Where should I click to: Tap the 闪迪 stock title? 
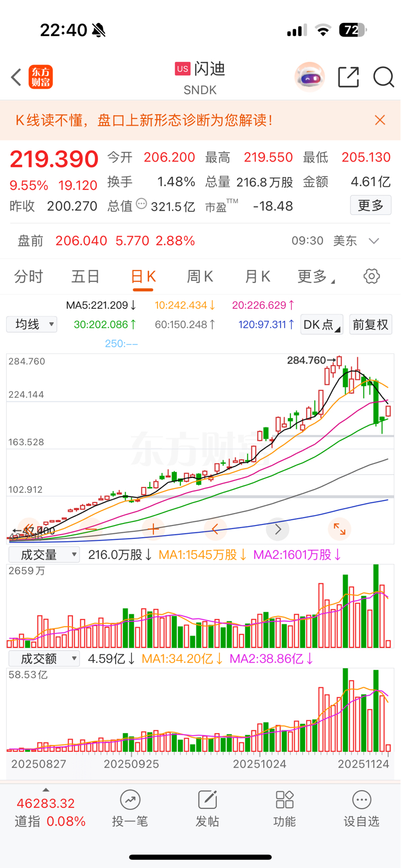[x=210, y=68]
